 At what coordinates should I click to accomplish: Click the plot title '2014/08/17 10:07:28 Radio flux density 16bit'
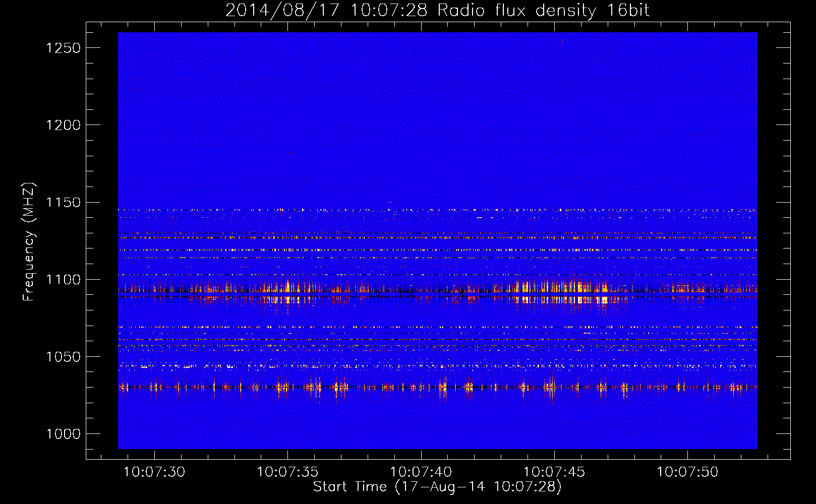click(x=437, y=11)
